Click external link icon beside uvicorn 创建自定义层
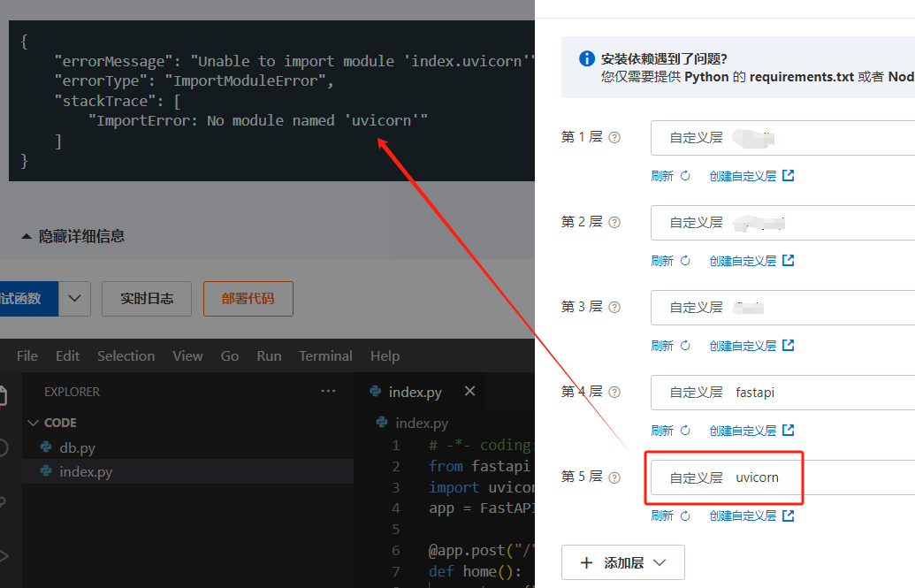915x588 pixels. pos(789,515)
